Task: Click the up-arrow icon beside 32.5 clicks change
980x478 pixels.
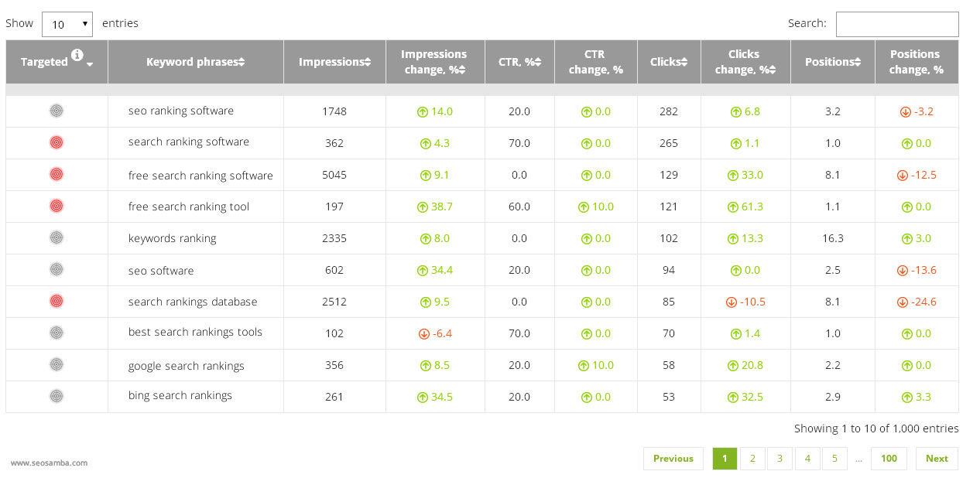Action: tap(732, 397)
